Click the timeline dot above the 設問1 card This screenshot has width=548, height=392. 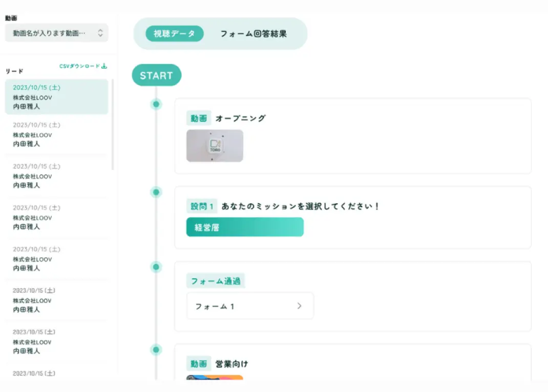tap(155, 192)
